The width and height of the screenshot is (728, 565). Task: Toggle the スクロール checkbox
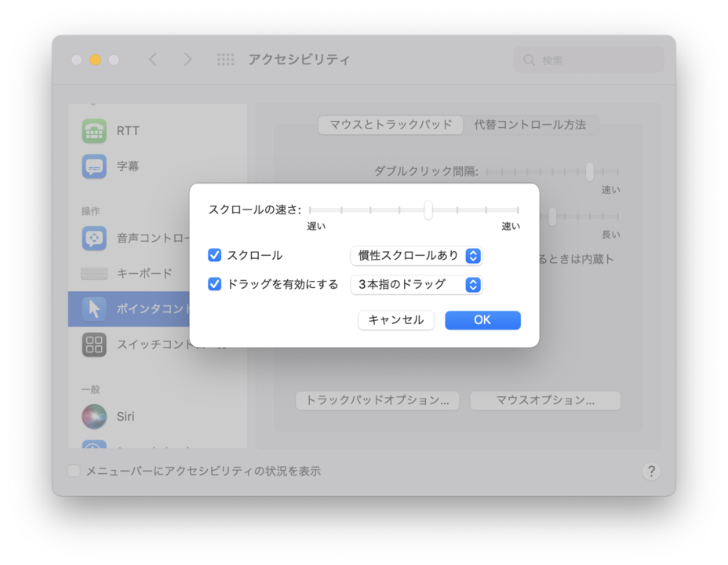[x=214, y=255]
